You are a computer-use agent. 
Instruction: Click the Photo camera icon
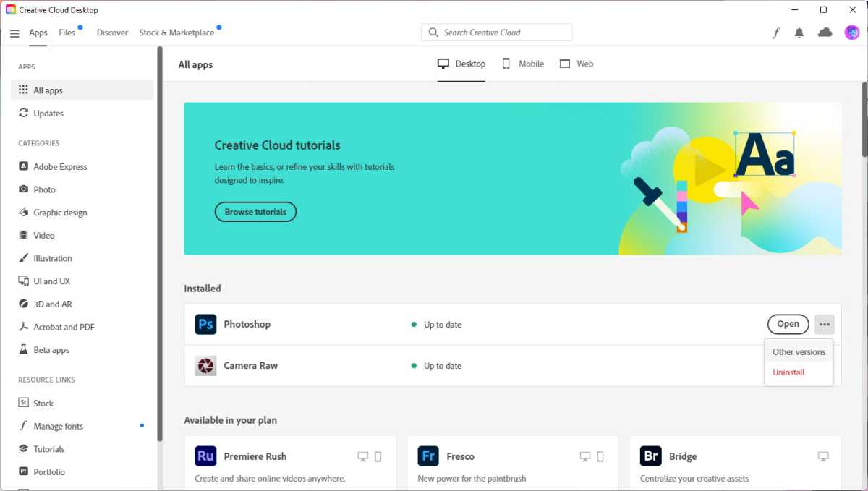pyautogui.click(x=23, y=189)
